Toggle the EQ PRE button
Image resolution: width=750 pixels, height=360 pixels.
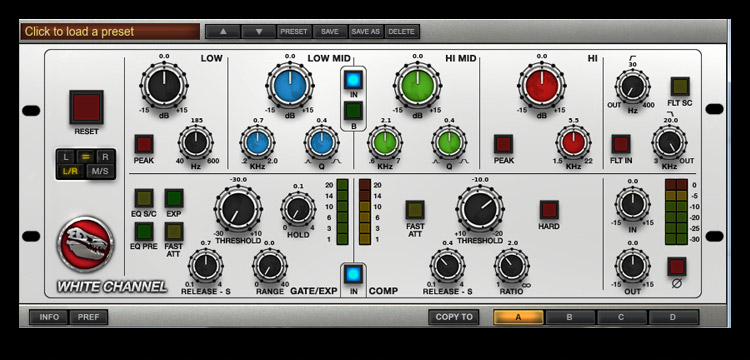pyautogui.click(x=143, y=231)
